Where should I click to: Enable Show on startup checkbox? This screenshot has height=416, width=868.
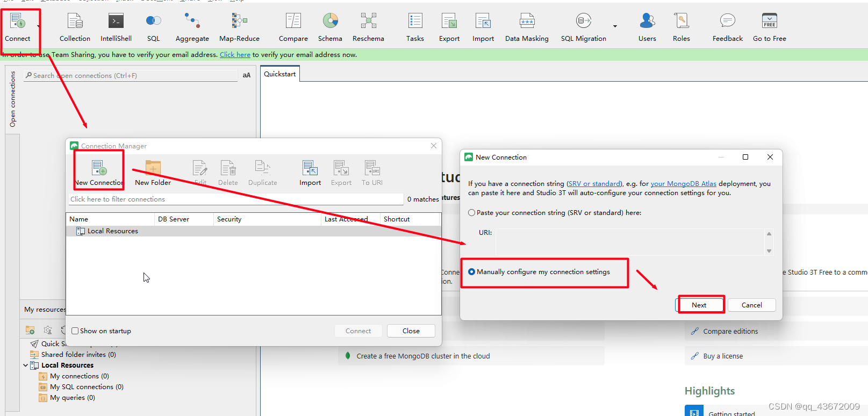click(75, 331)
